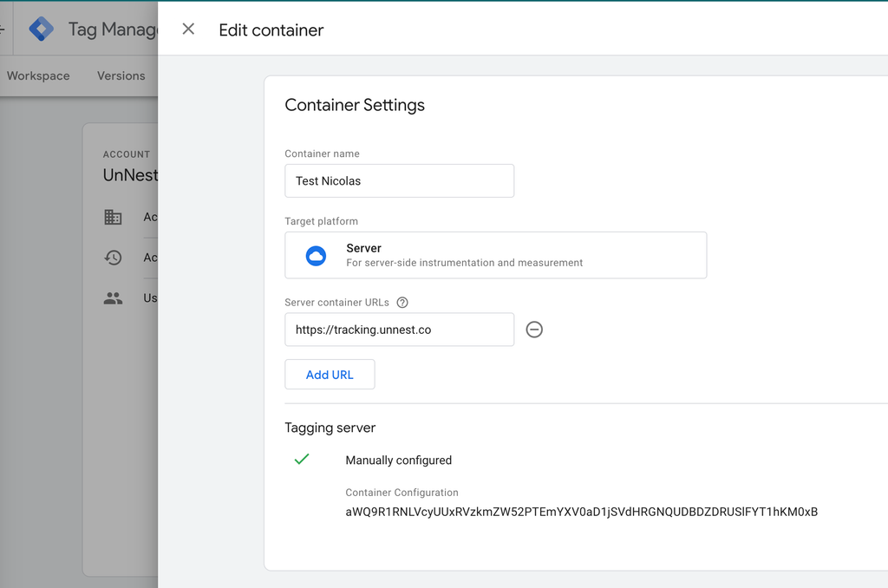888x588 pixels.
Task: Edit the Container name field
Action: (399, 180)
